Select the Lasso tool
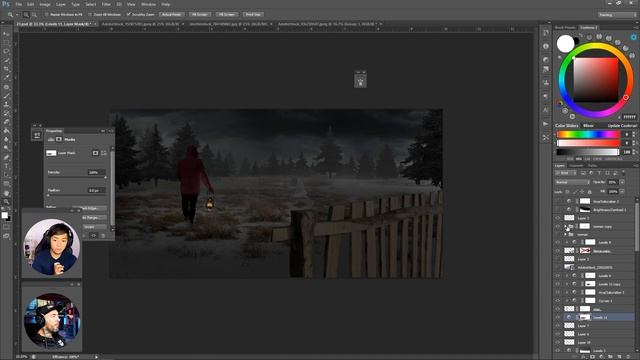Image resolution: width=640 pixels, height=360 pixels. click(6, 51)
